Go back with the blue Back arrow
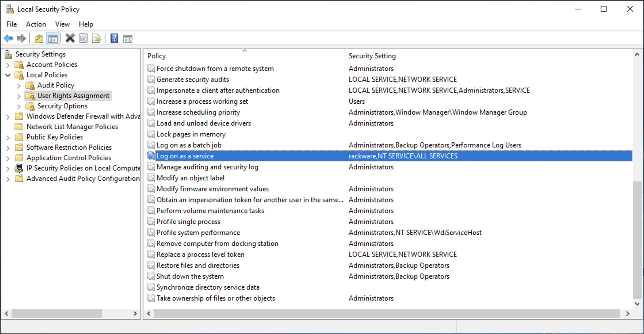Screen dimensions: 644x334 [x=8, y=38]
